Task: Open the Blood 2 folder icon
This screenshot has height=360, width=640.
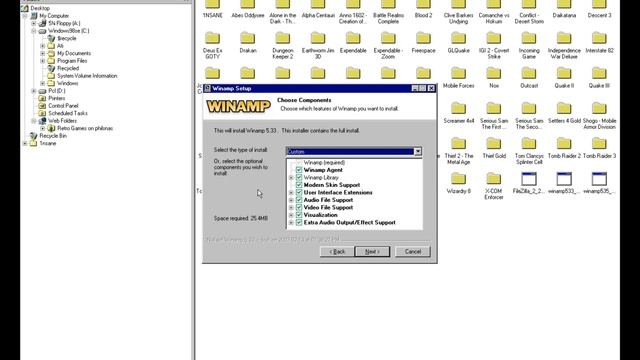Action: (423, 5)
